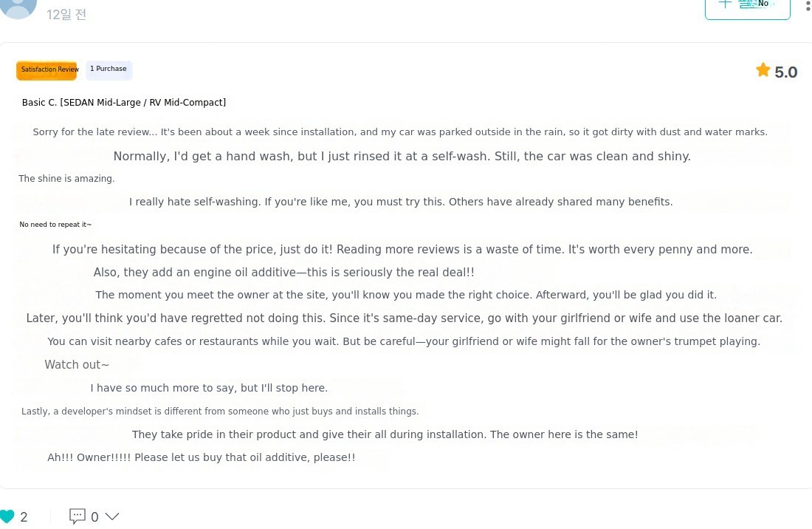Click the "The shine is amazing." sentence
812x529 pixels.
[66, 179]
